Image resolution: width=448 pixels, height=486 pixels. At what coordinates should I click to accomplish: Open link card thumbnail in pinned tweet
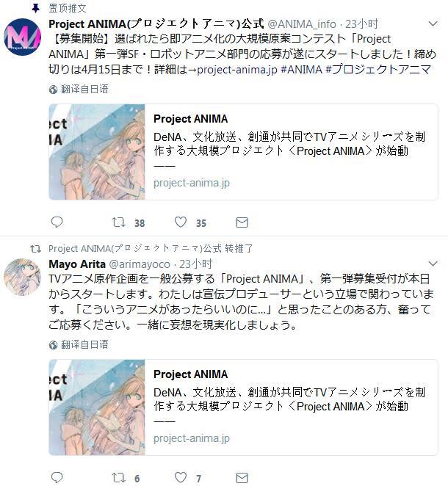coord(97,152)
